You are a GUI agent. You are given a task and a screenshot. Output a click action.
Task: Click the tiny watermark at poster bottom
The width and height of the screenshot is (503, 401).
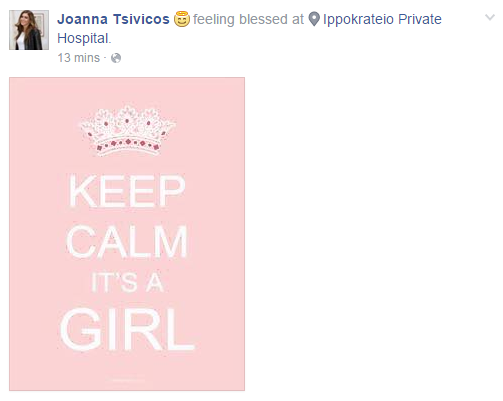point(127,379)
